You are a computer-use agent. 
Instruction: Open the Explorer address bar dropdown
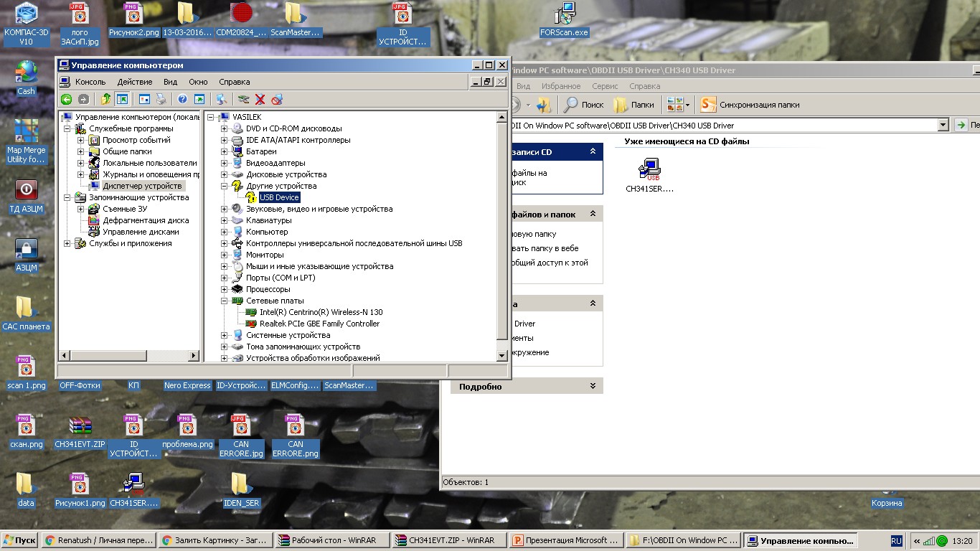943,125
